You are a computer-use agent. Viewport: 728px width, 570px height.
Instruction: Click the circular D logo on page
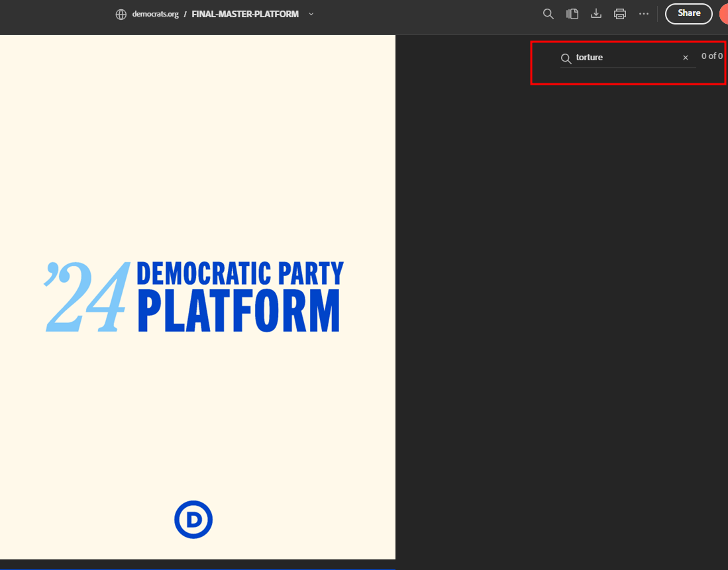[193, 520]
